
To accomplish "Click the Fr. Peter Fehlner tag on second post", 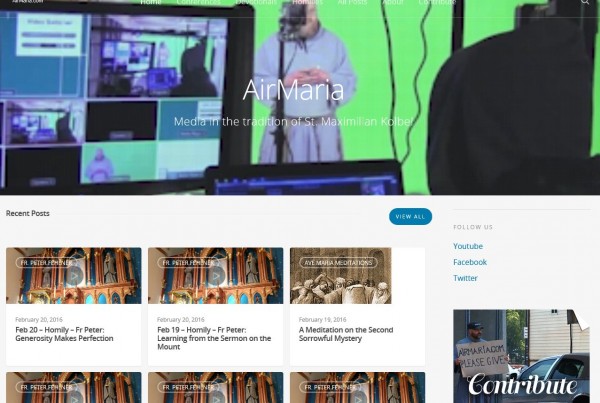I will tap(186, 262).
